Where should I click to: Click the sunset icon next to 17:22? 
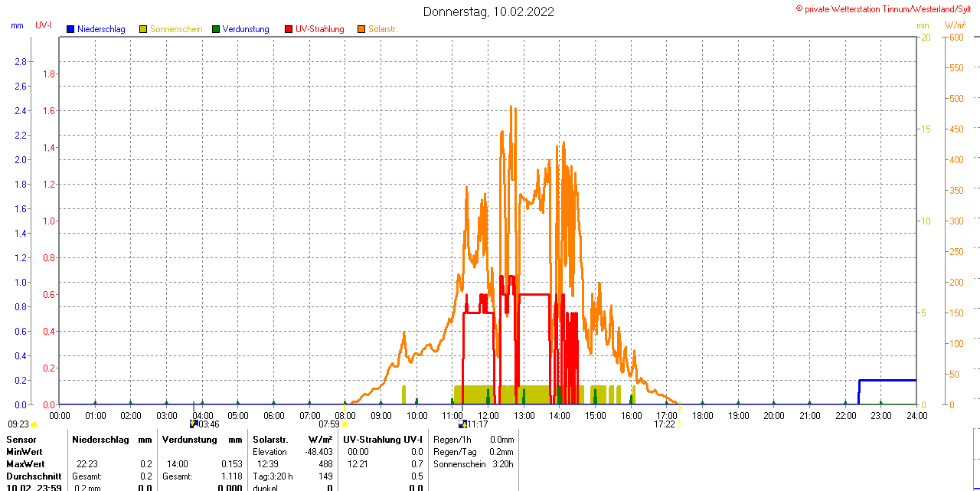[x=680, y=424]
